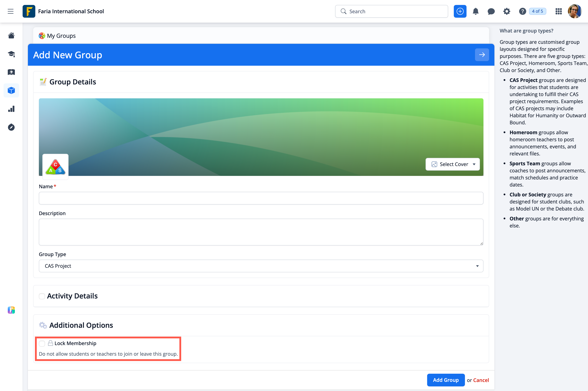
Task: Click the arrow button on Add New Group header
Action: click(x=482, y=55)
